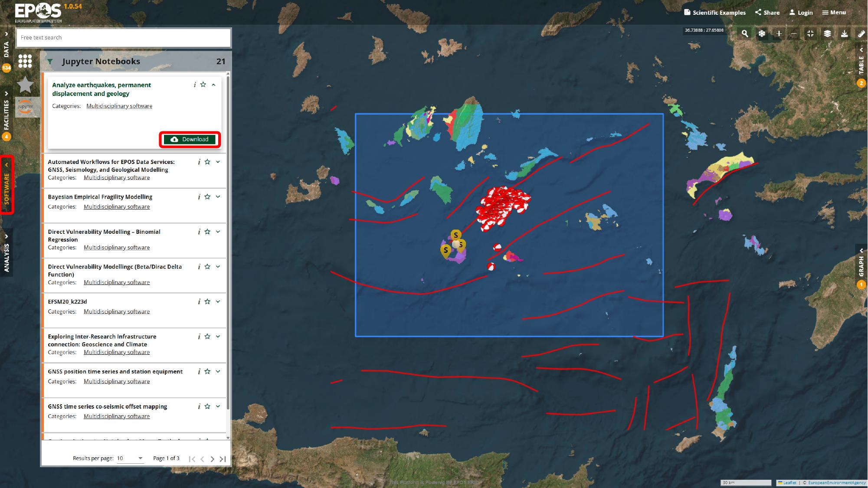This screenshot has width=868, height=488.
Task: Click the snowflake map tool icon
Action: [762, 34]
